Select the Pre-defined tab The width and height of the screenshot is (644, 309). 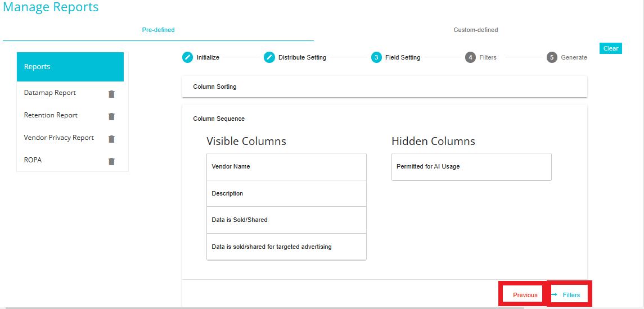tap(158, 30)
